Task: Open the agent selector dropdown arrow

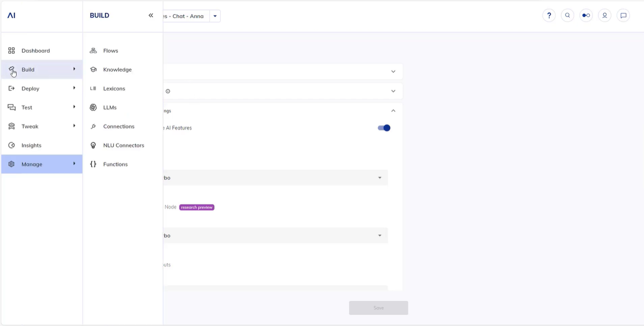Action: coord(215,16)
